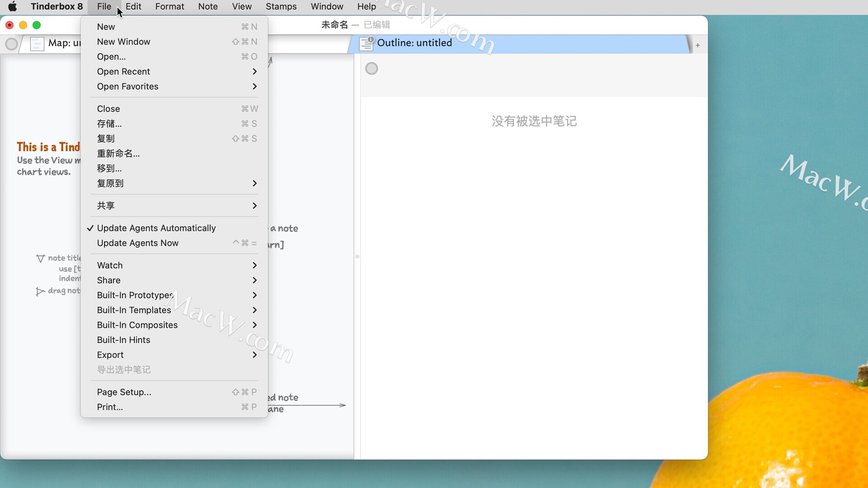Click the circle badge in text pane
This screenshot has width=868, height=488.
[372, 69]
